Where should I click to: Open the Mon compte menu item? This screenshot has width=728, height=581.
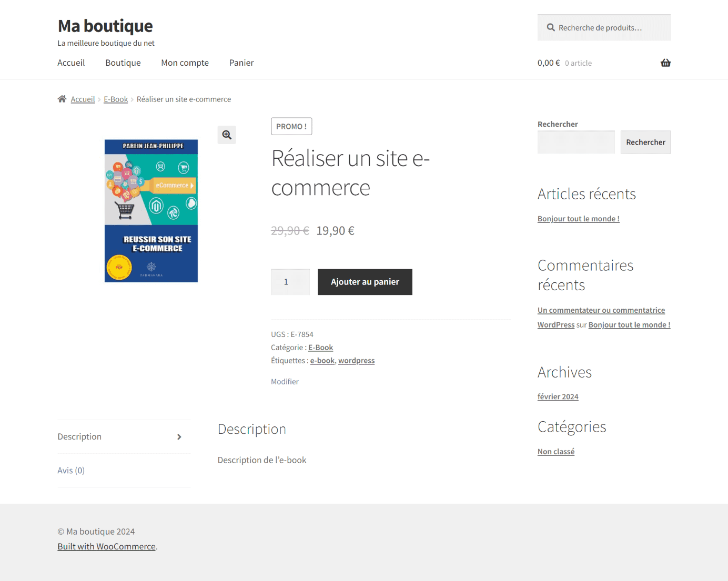click(x=185, y=63)
